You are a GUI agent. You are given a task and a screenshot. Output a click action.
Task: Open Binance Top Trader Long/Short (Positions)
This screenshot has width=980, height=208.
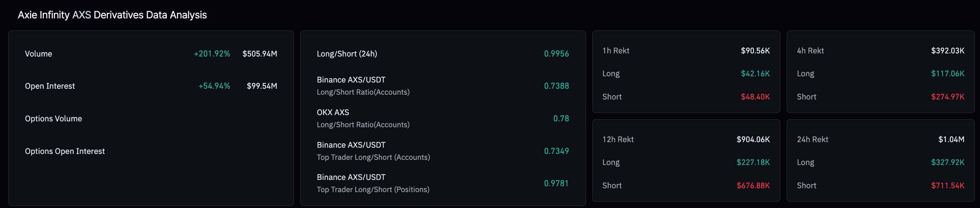coord(373,183)
